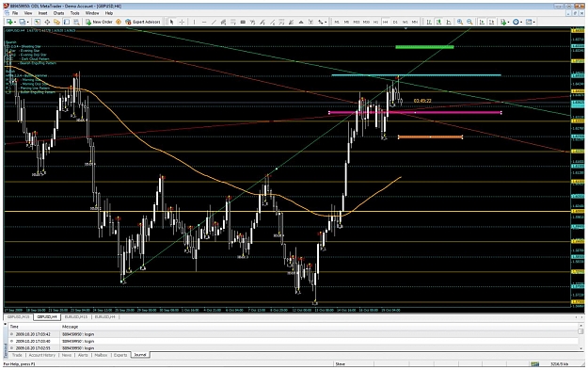
Task: Switch chart to bar chart icon
Action: [x=429, y=22]
